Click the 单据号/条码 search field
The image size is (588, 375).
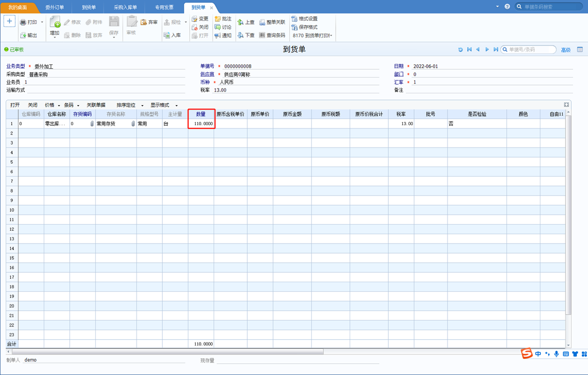(529, 49)
